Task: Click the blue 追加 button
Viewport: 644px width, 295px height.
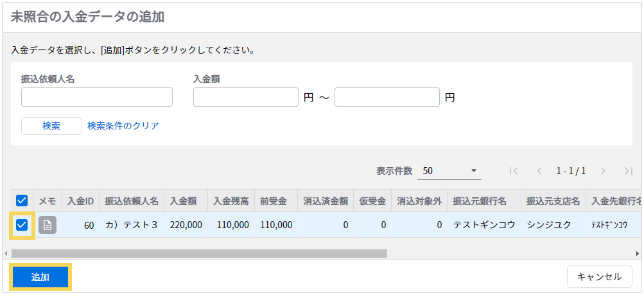Action: coord(40,277)
